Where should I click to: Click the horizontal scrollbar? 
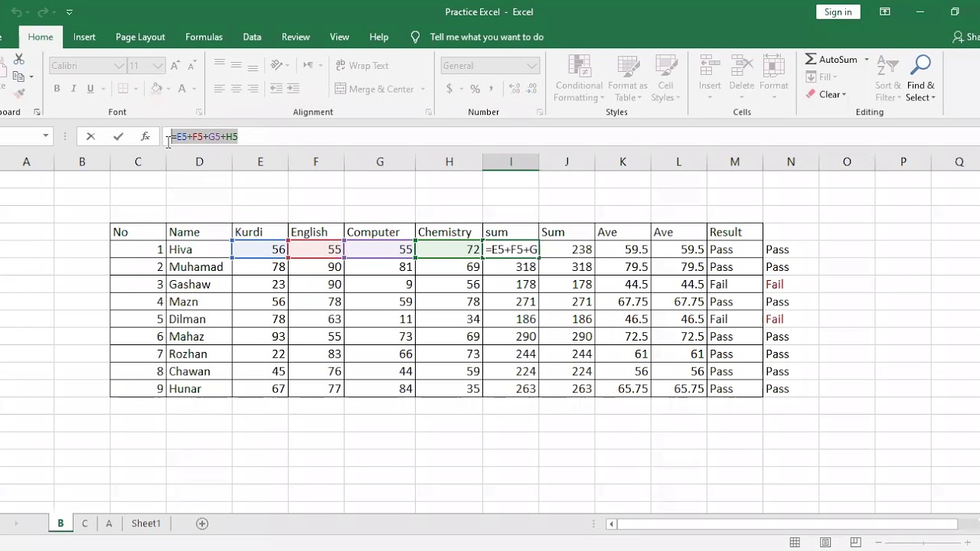[x=787, y=524]
